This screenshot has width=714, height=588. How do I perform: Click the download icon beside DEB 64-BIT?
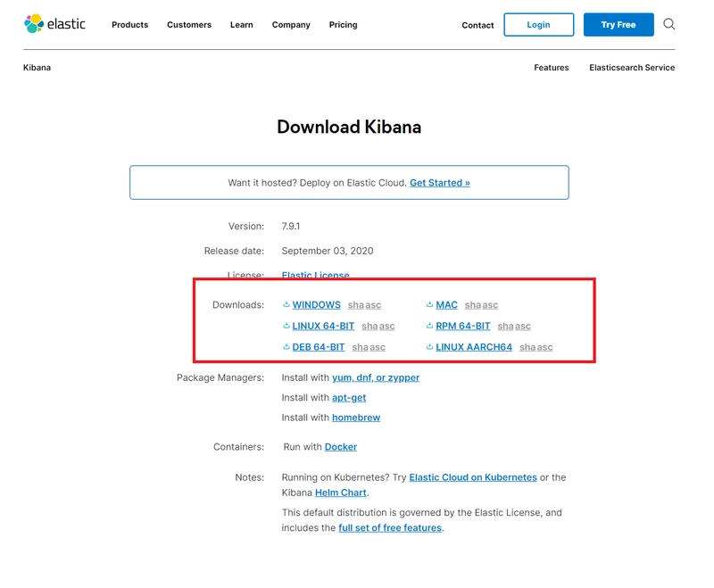coord(286,346)
